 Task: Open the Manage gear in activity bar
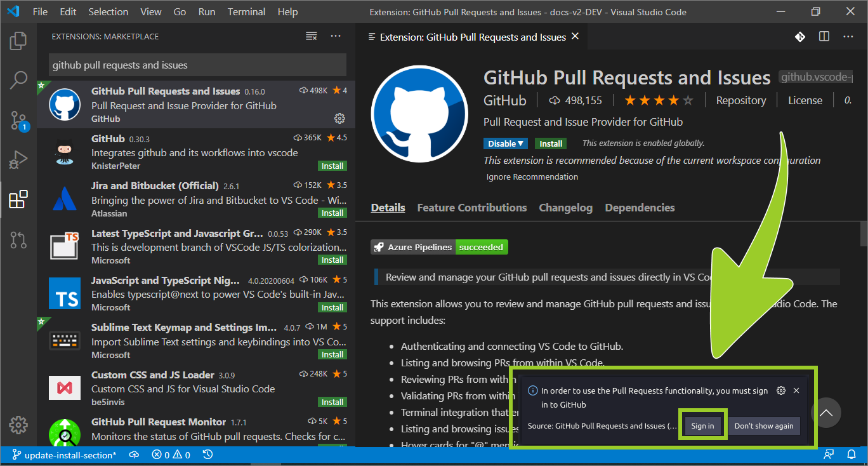18,425
